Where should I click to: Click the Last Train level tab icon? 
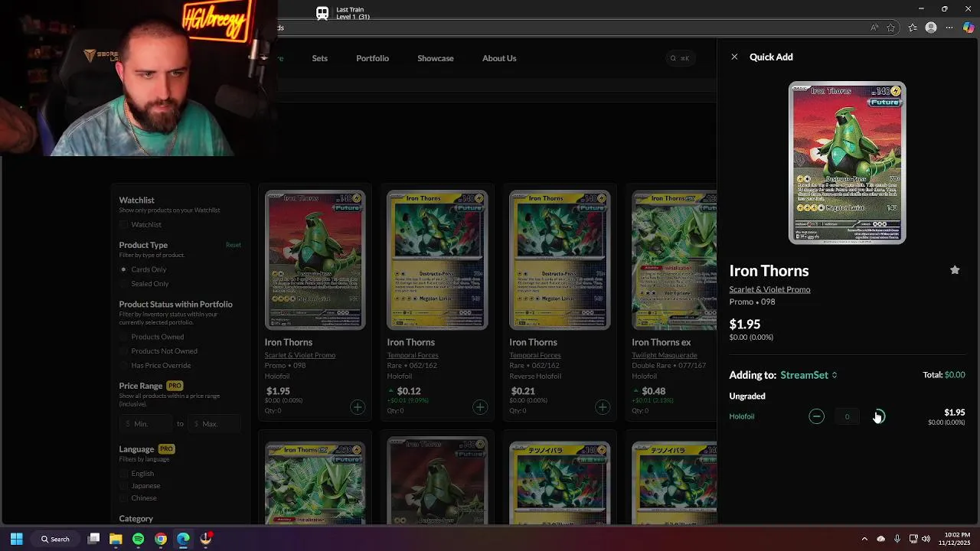322,13
